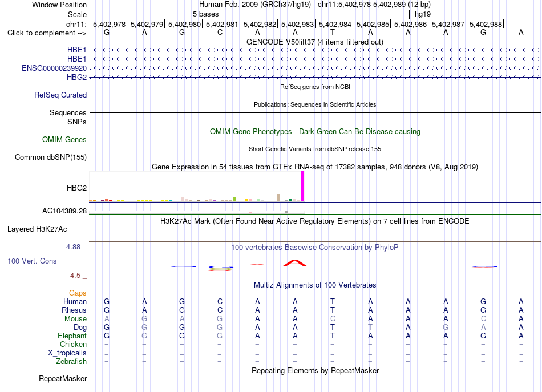
Task: Click the GENCODE V50lift37 track title
Action: (x=314, y=42)
